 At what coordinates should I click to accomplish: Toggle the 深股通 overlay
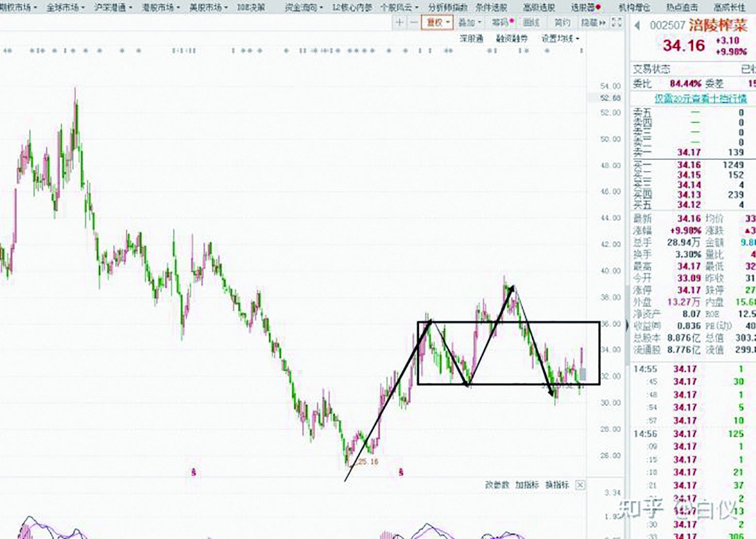471,39
